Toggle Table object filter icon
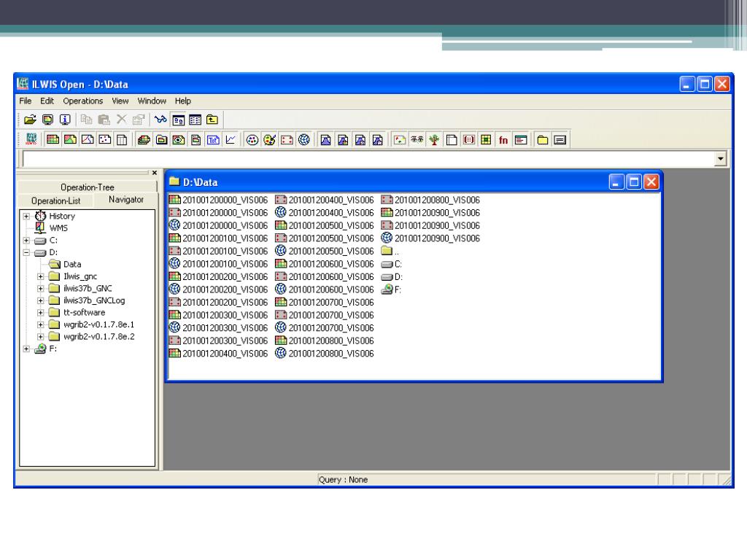 click(x=122, y=139)
